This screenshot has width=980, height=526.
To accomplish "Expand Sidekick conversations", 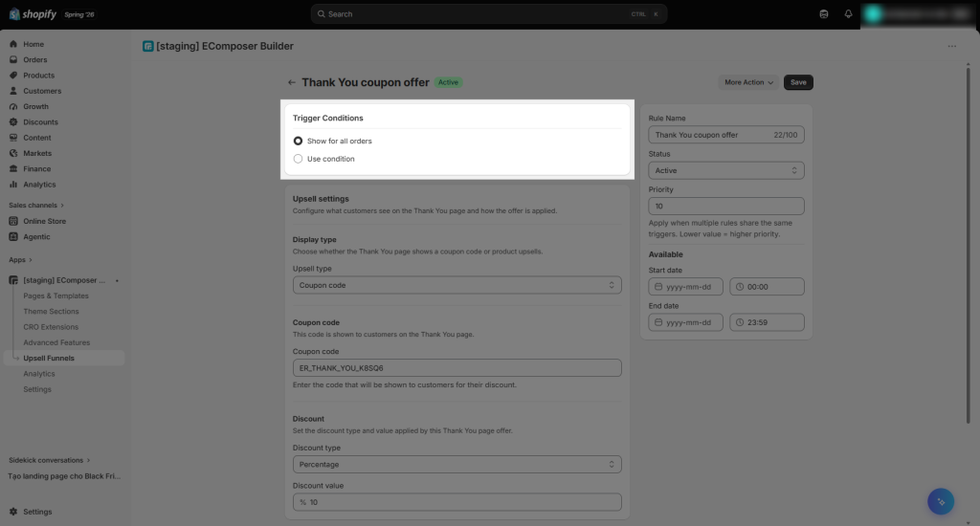I will pyautogui.click(x=50, y=460).
